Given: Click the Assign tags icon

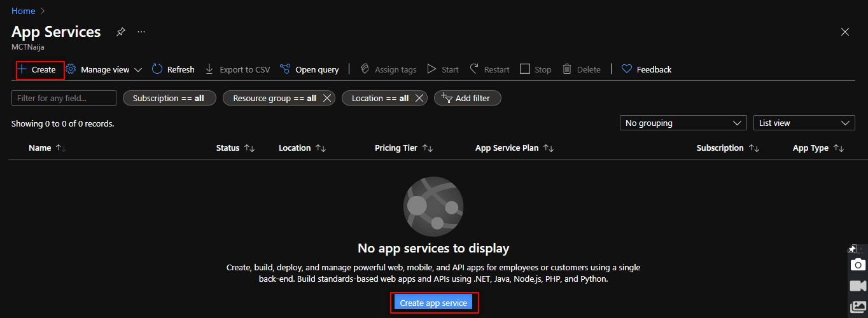Looking at the screenshot, I should coord(365,69).
